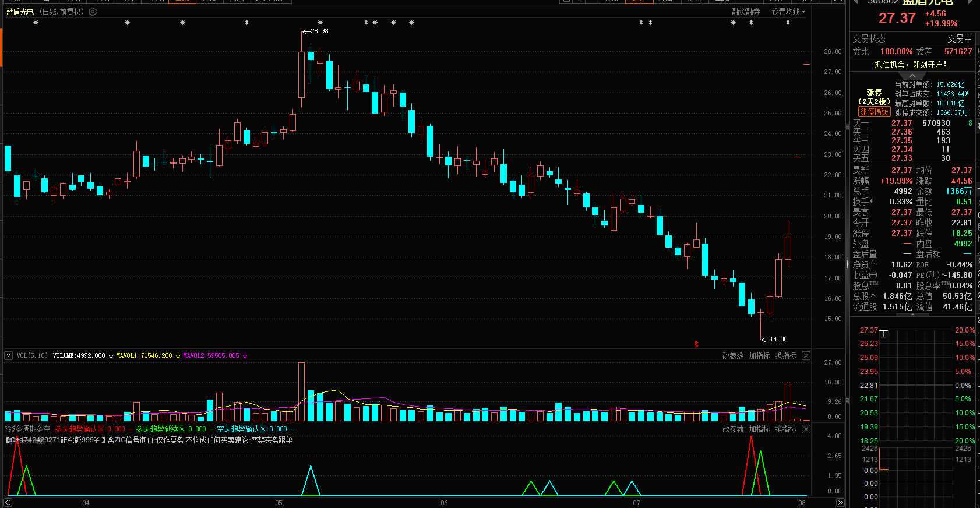Open 融资融券 margin trading link

pos(746,12)
